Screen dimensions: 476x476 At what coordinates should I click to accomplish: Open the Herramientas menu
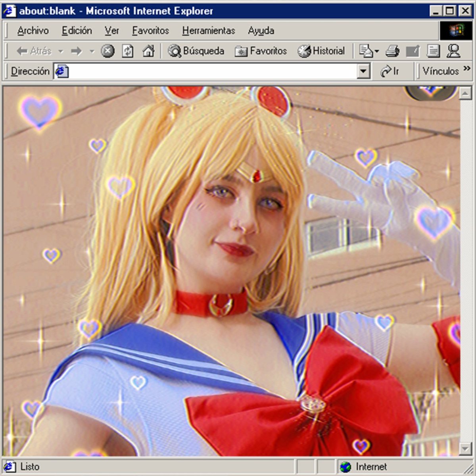[209, 31]
